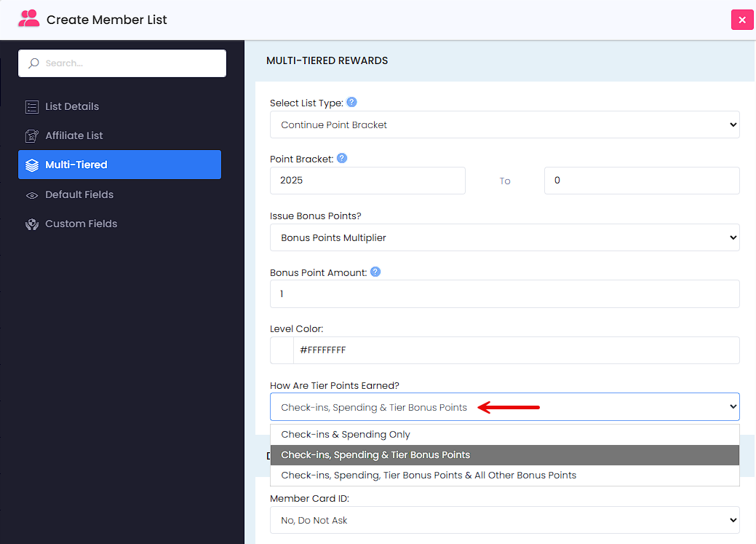Choose Check-ins, Spending & Tier Bonus Points option
This screenshot has height=544, width=756.
[504, 455]
